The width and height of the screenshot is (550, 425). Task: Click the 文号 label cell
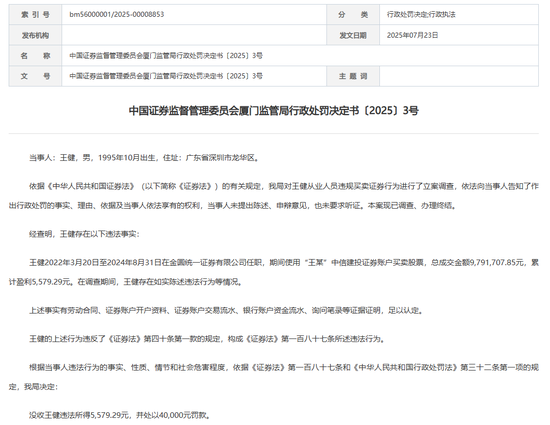[x=35, y=76]
